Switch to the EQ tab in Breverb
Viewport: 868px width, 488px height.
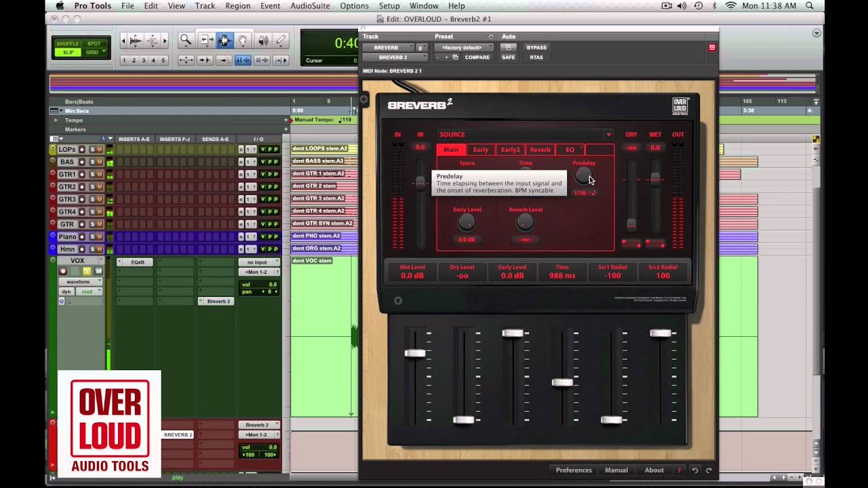pyautogui.click(x=570, y=150)
